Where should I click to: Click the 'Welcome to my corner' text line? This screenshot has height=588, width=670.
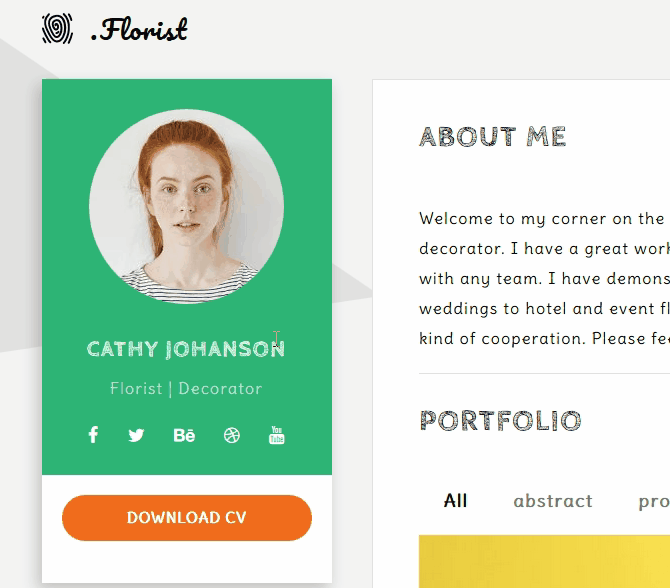(544, 219)
